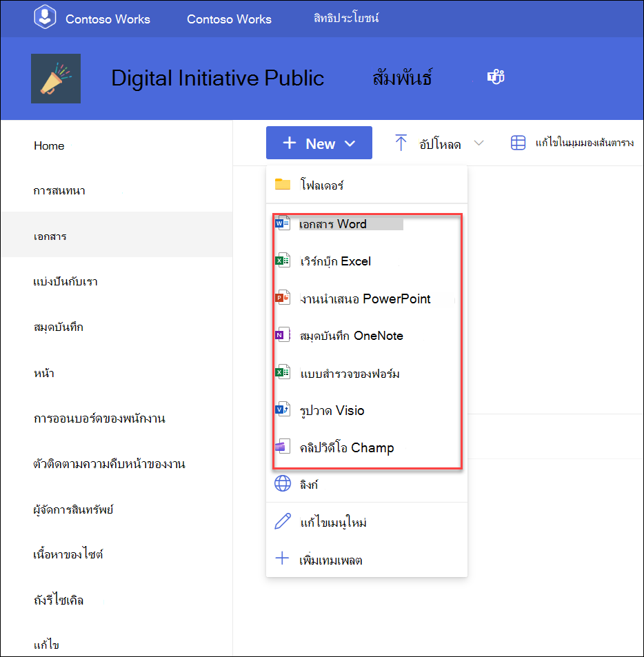Open the megaphone site logo thumbnail
644x657 pixels.
56,79
